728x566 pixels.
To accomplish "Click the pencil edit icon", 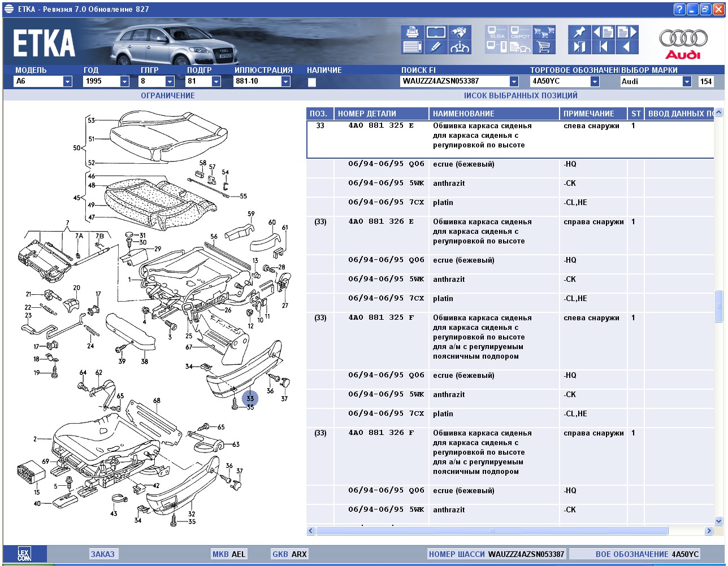I will point(436,47).
